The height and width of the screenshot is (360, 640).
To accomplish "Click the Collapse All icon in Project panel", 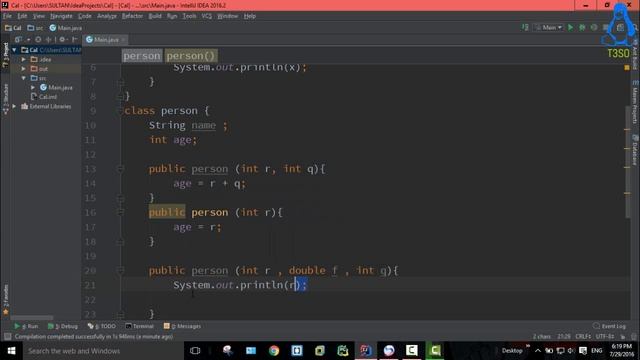I will coord(49,40).
